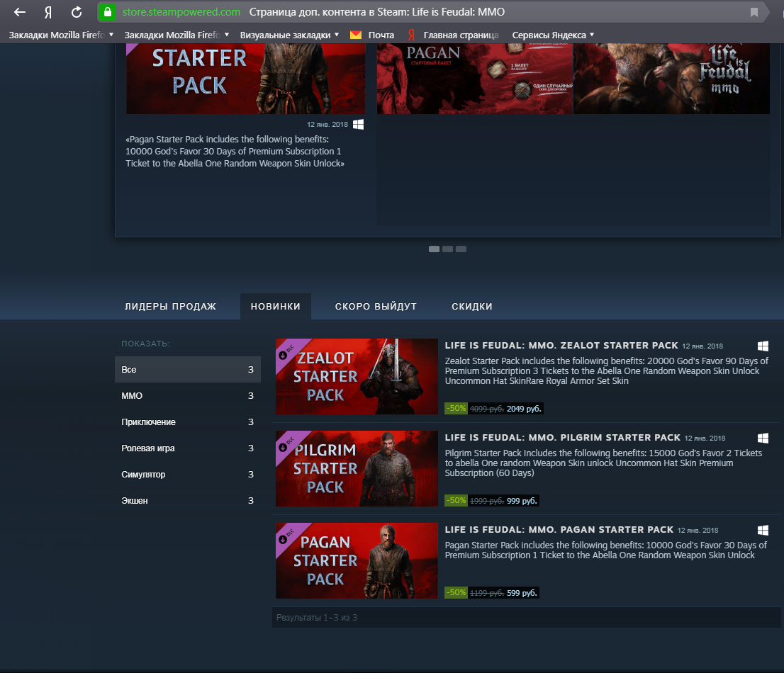
Task: Select the Экшен filter
Action: [x=188, y=501]
